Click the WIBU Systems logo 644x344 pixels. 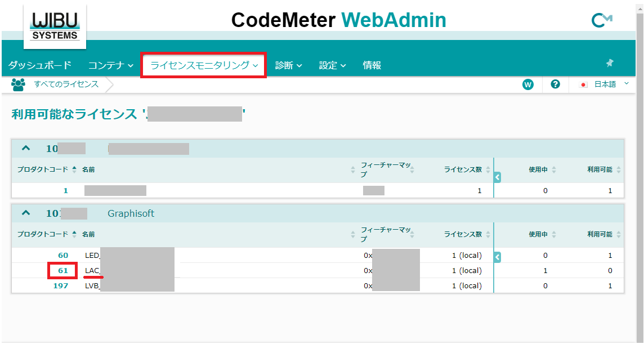(x=55, y=26)
